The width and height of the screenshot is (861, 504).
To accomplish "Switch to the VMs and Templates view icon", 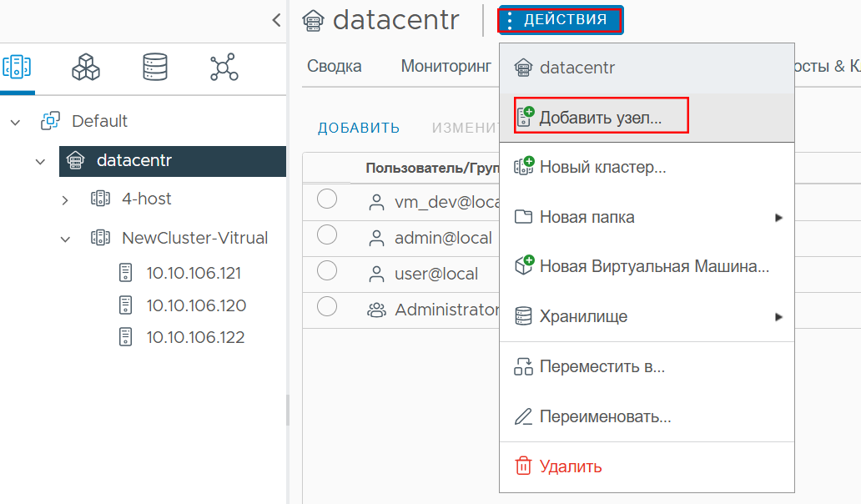I will tap(86, 67).
